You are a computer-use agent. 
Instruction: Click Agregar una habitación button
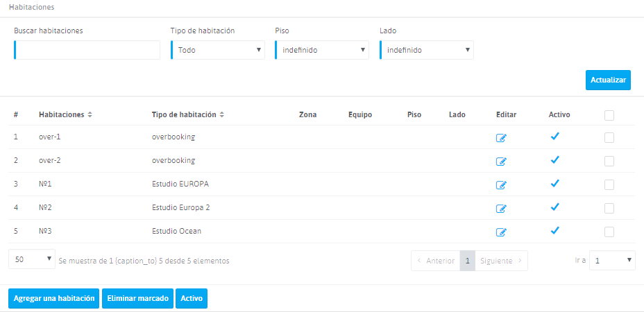coord(54,298)
